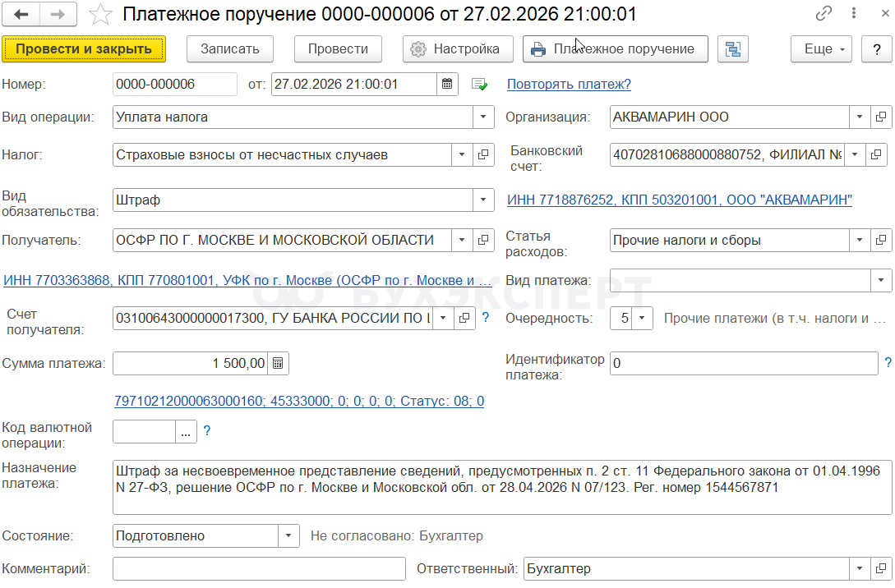Show the Счет получателя help question mark

coord(486,317)
